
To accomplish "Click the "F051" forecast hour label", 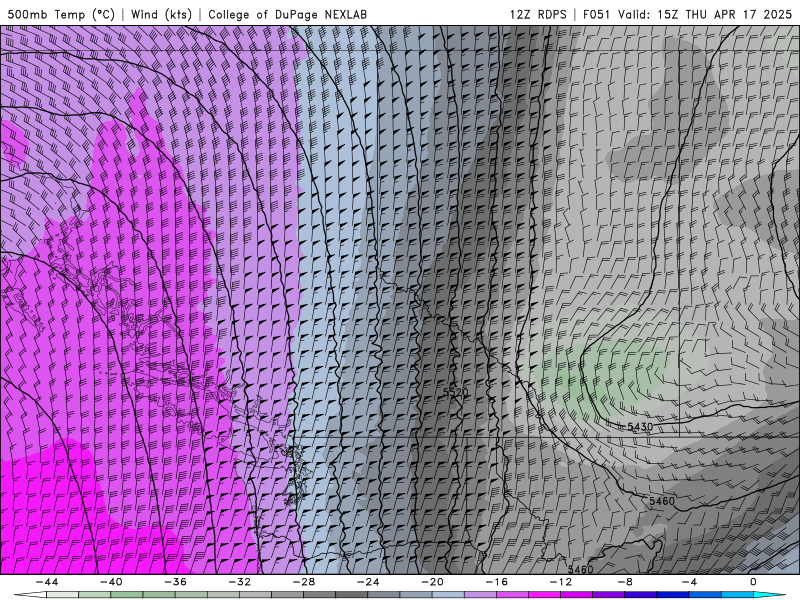I will pos(597,14).
